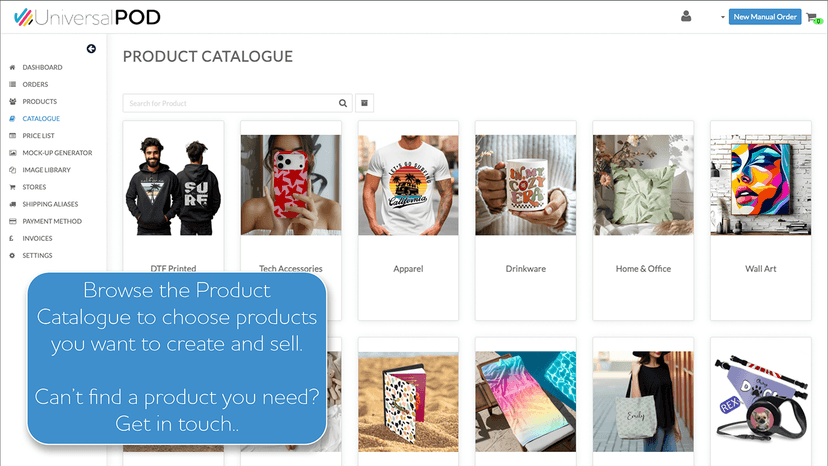Click the Apparel category label
The width and height of the screenshot is (828, 466).
[408, 268]
